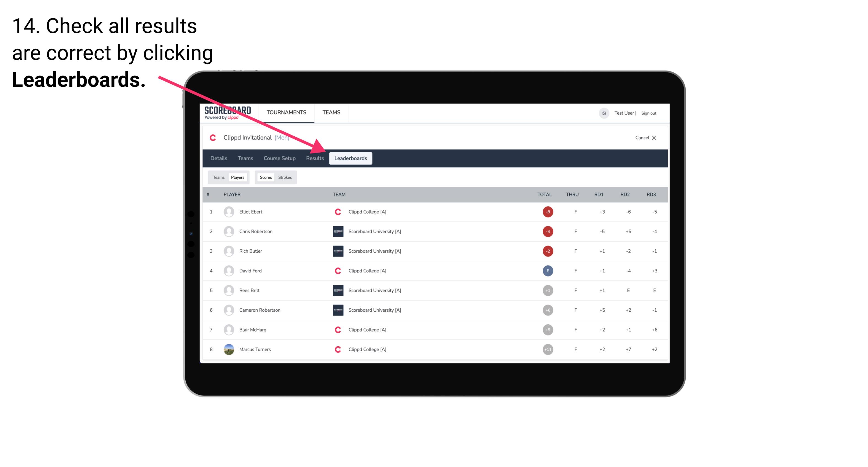The height and width of the screenshot is (467, 868).
Task: Toggle the Teams filter button
Action: point(218,177)
